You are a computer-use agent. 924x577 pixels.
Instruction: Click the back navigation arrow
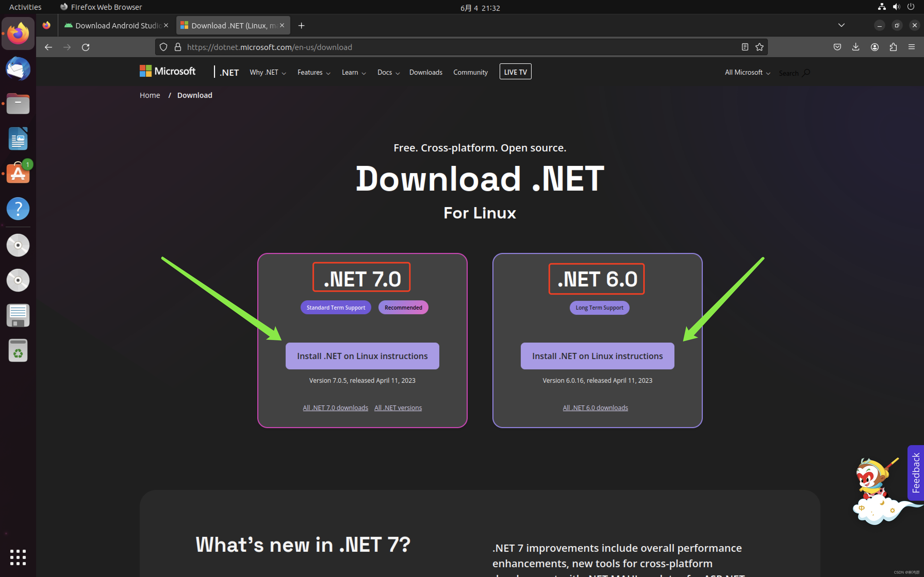[48, 47]
